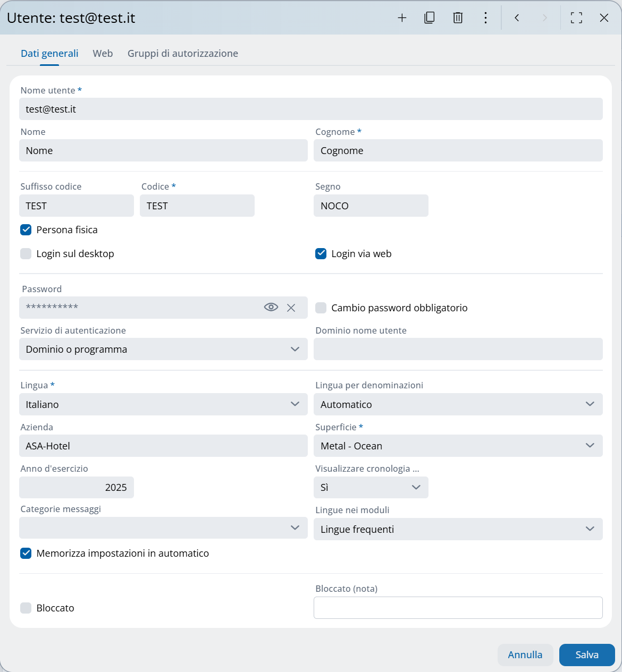Open Servizio di autenticazione dropdown

click(163, 350)
